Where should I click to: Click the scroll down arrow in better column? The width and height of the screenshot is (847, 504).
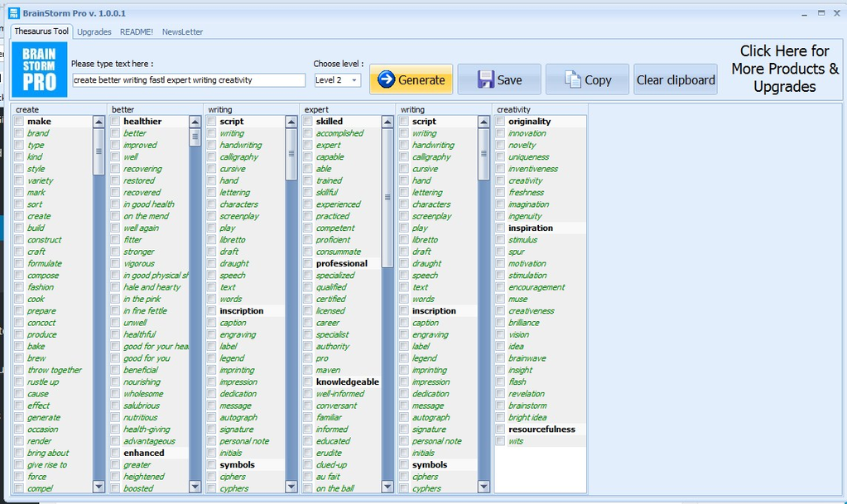pos(195,486)
